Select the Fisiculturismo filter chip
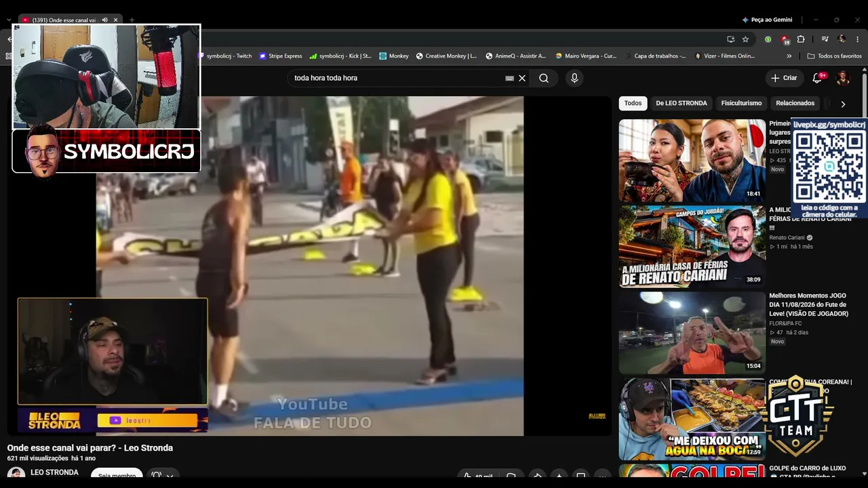This screenshot has height=488, width=868. [741, 104]
